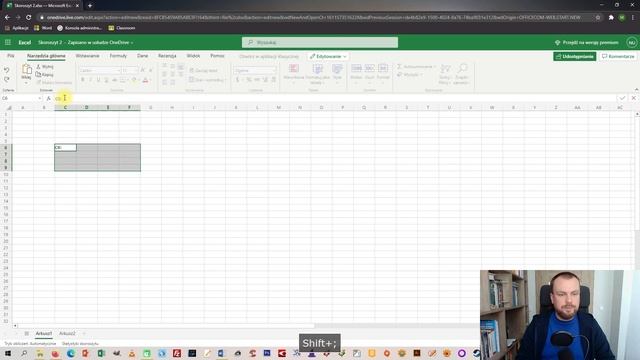Screen dimensions: 640x360
Task: Click the fill color bucket icon
Action: pos(134,80)
